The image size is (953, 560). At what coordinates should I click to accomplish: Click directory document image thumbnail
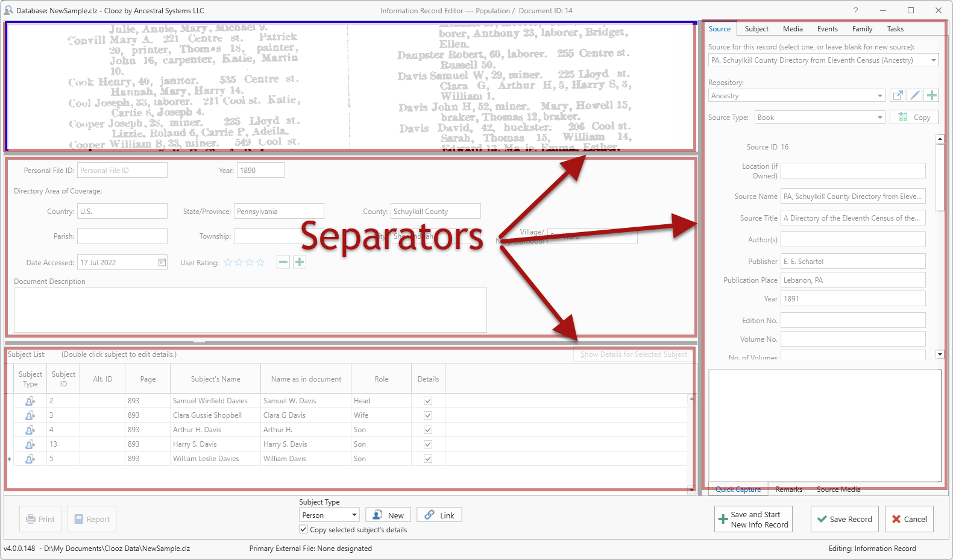[351, 87]
